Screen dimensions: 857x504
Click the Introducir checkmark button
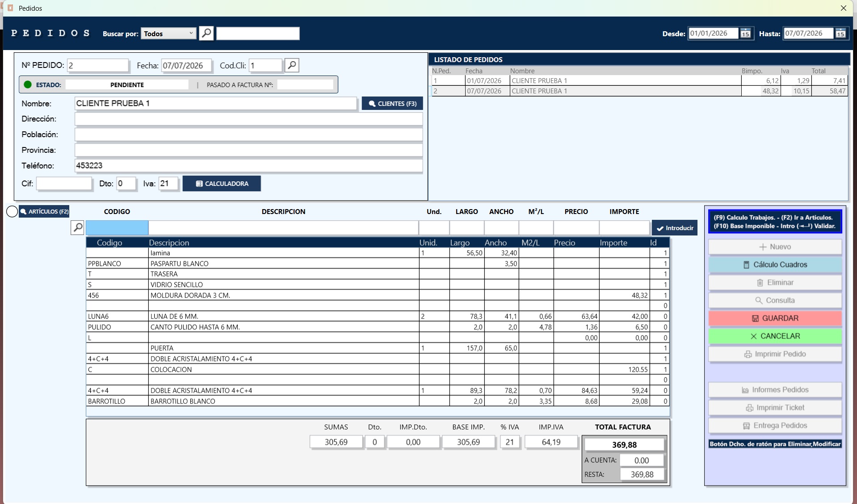674,228
